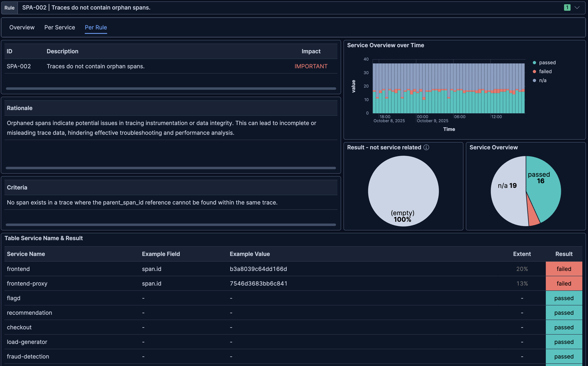Sort by the Result column header
Viewport: 588px width, 366px height.
click(564, 254)
